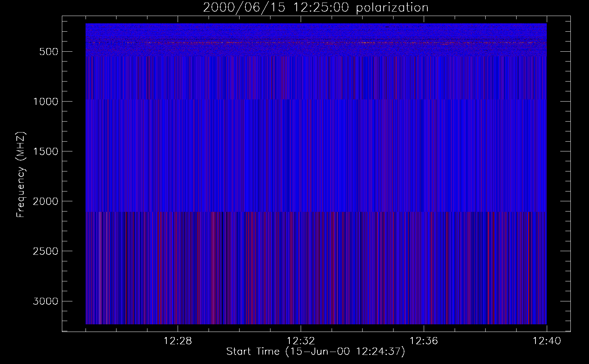Click the 'Start Time (15-Jun-00 12:24:37)' axis title
This screenshot has height=364, width=589.
(x=316, y=352)
